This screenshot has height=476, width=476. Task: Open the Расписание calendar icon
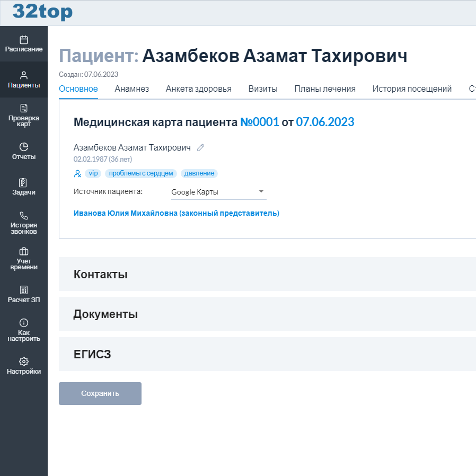[24, 40]
